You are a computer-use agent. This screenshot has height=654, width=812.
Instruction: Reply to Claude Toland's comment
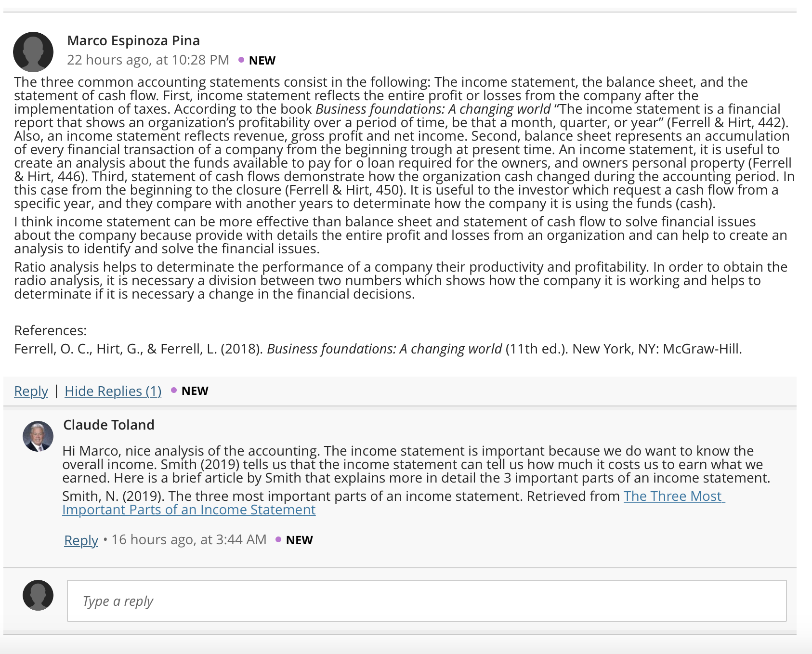[81, 540]
